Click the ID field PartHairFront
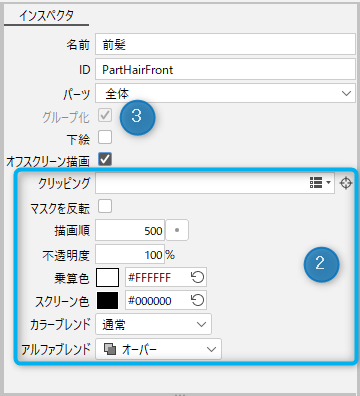The image size is (360, 396). pyautogui.click(x=225, y=69)
